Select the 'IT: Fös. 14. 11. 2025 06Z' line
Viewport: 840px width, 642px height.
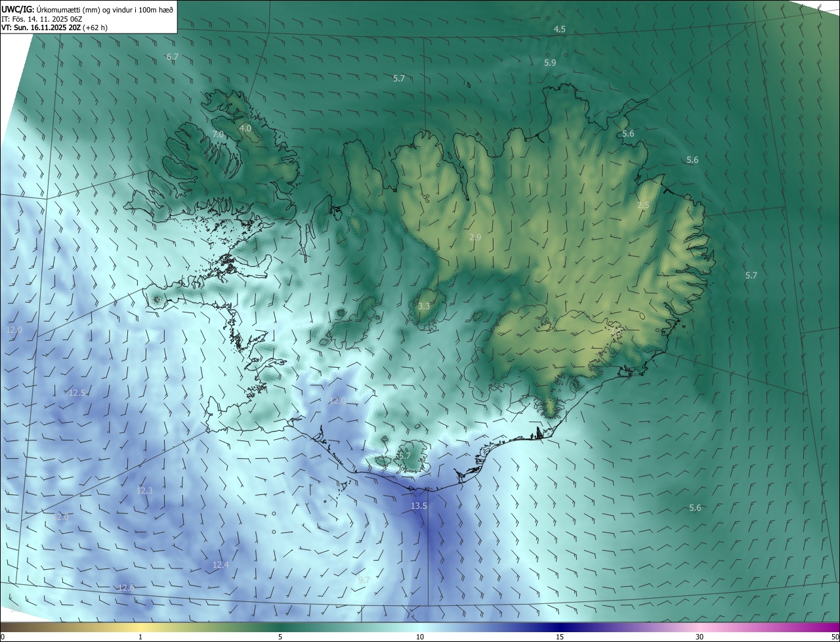(x=41, y=19)
